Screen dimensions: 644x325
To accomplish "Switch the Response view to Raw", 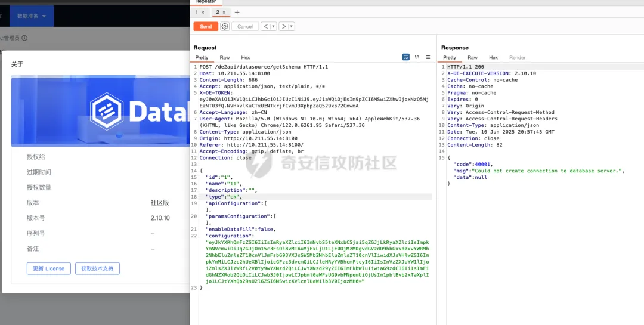I will coord(473,57).
